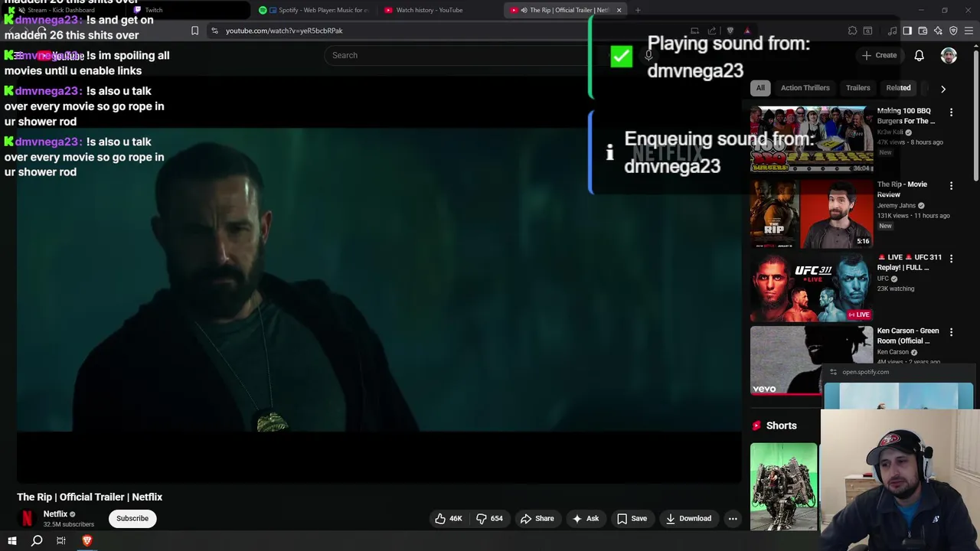
Task: Click the address bar URL
Action: coord(284,31)
